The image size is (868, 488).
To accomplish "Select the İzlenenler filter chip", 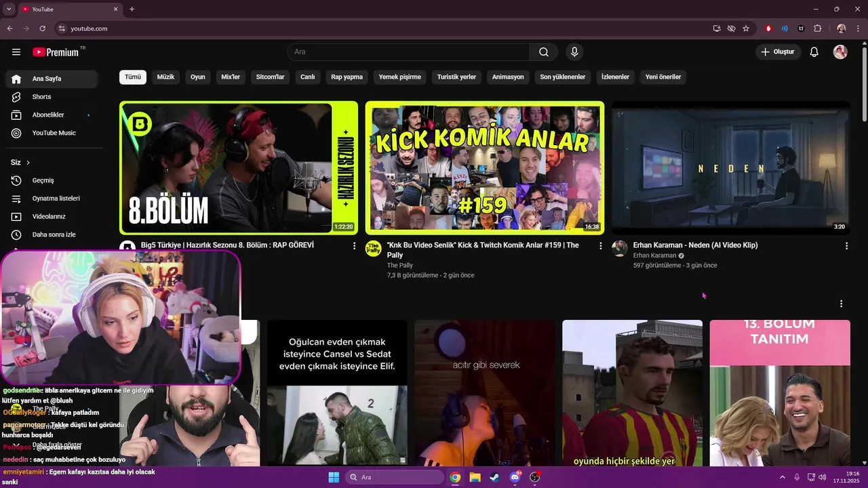I will tap(615, 77).
